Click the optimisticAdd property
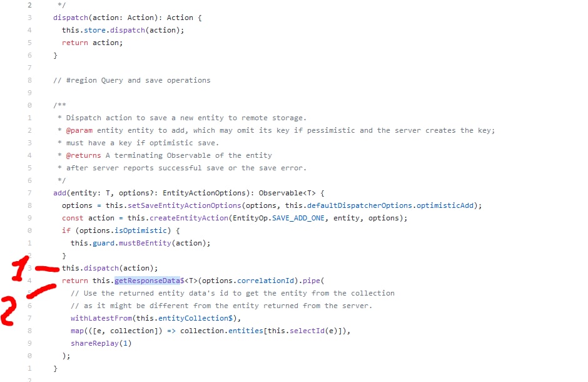Viewport: 588px width, 382px height. [448, 205]
